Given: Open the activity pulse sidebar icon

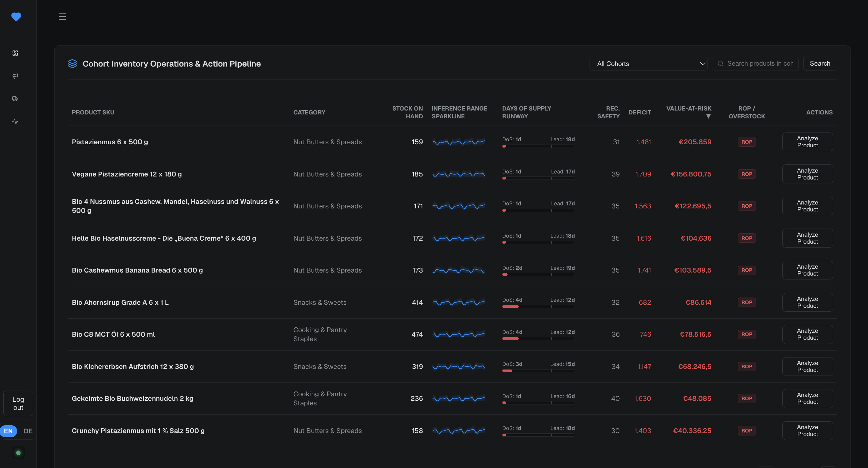Looking at the screenshot, I should tap(15, 121).
